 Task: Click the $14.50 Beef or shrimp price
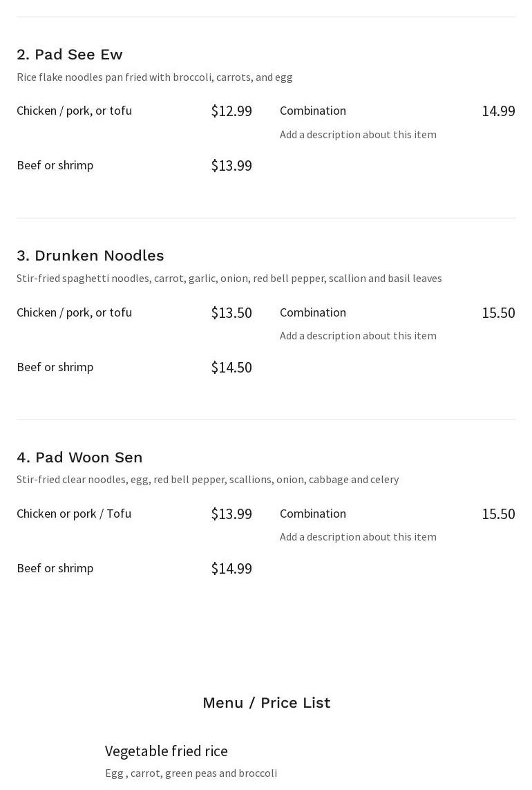231,367
